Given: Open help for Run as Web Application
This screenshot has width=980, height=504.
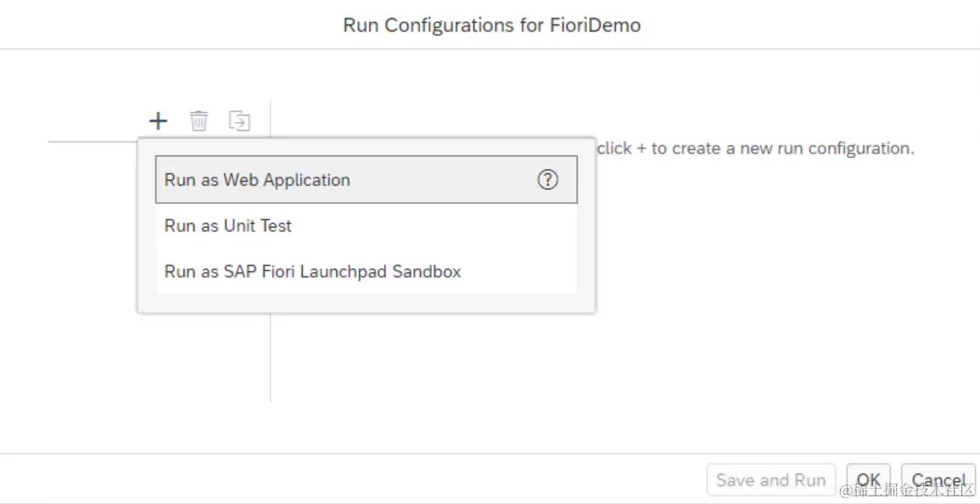Looking at the screenshot, I should tap(548, 180).
